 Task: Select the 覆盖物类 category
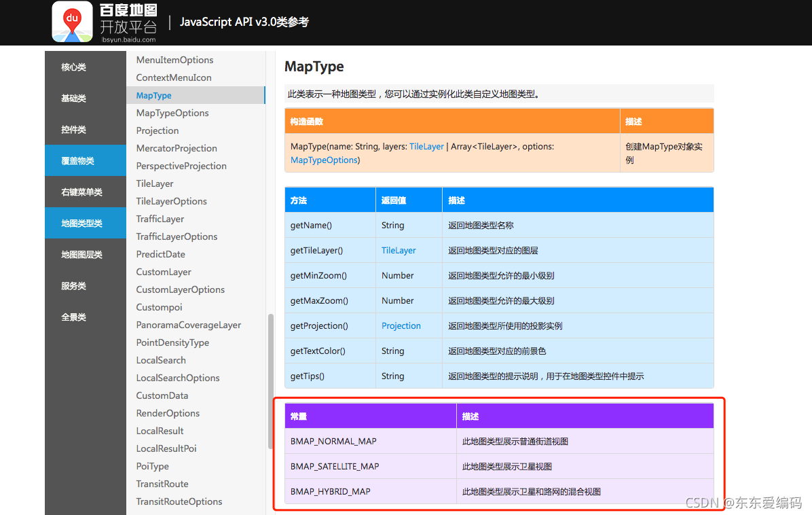[x=86, y=160]
